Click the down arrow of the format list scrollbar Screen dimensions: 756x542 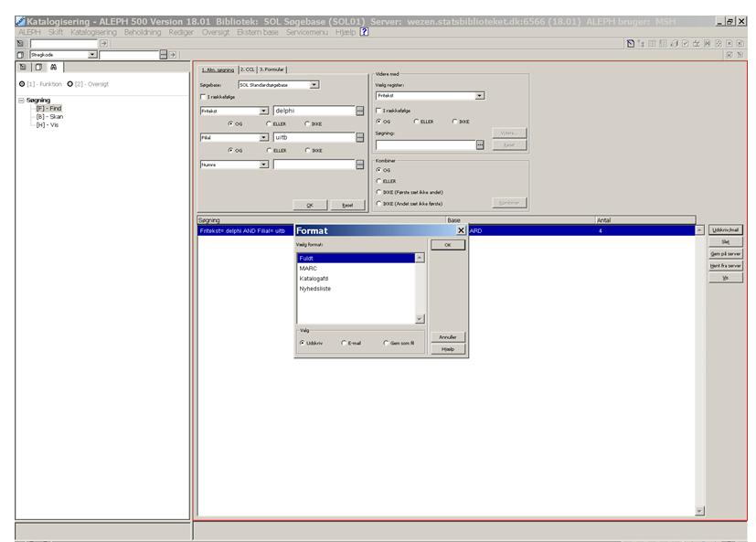tap(420, 318)
